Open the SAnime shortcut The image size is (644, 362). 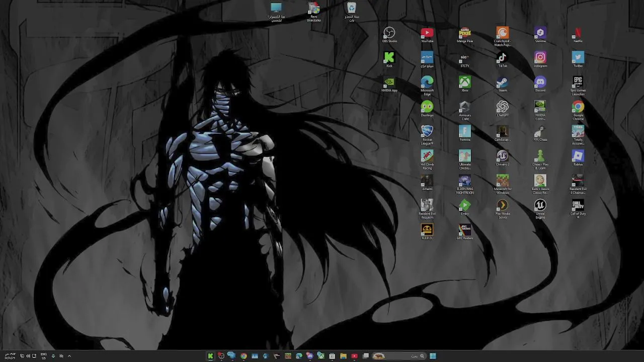tap(540, 35)
